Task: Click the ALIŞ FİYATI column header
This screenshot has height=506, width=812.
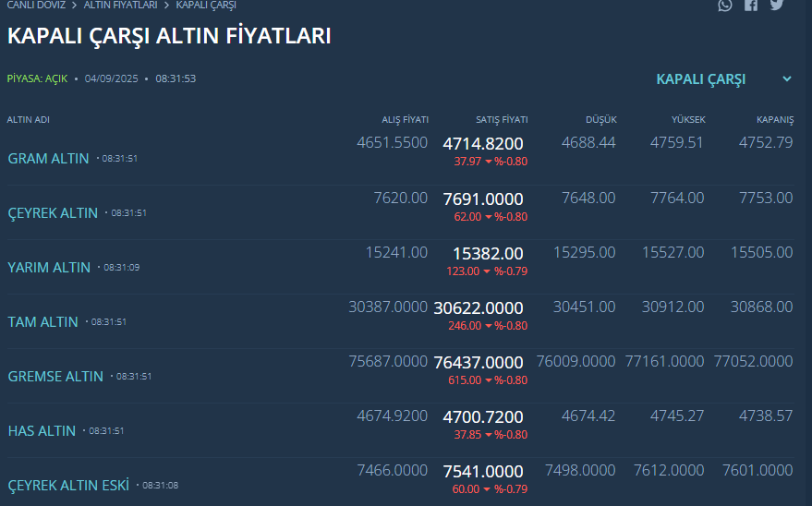Action: tap(406, 120)
